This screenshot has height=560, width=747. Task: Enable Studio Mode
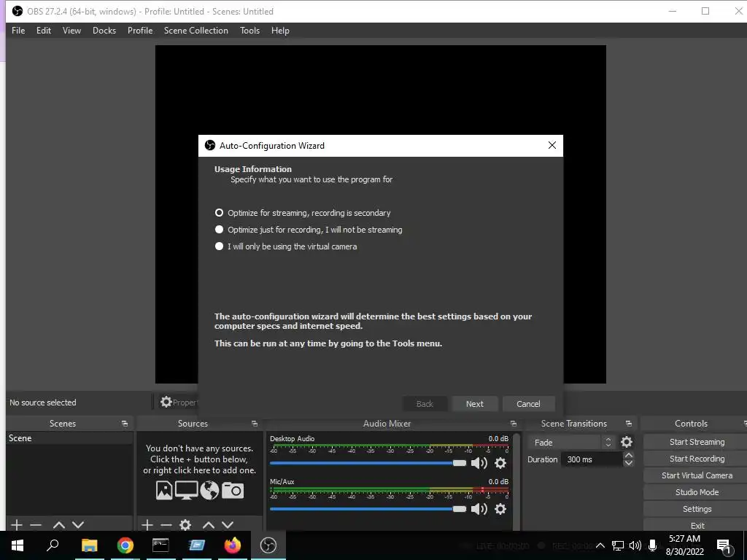[x=697, y=492]
